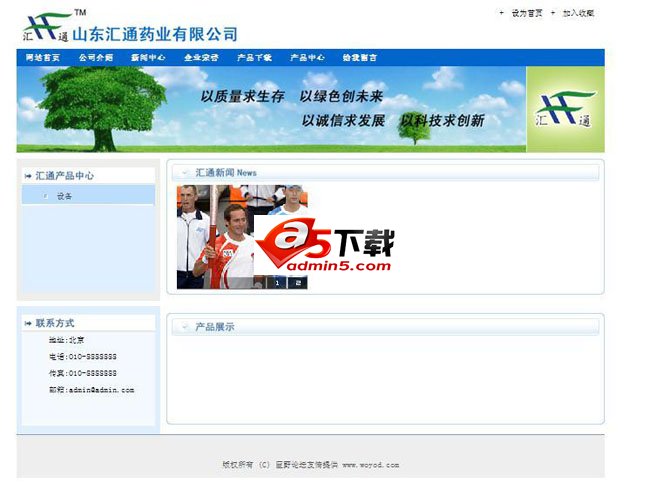
Task: Open the 产品中心 navigation item
Action: click(x=307, y=58)
